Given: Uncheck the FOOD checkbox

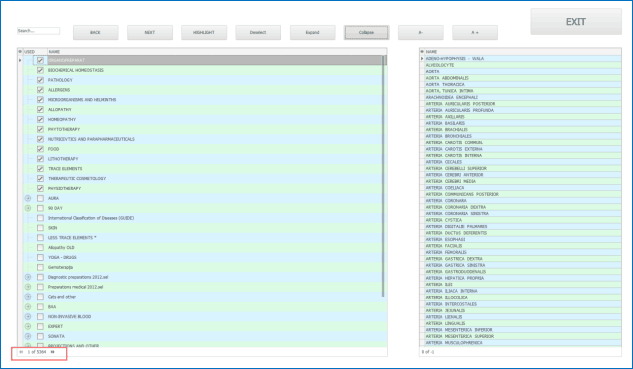Looking at the screenshot, I should coord(40,149).
